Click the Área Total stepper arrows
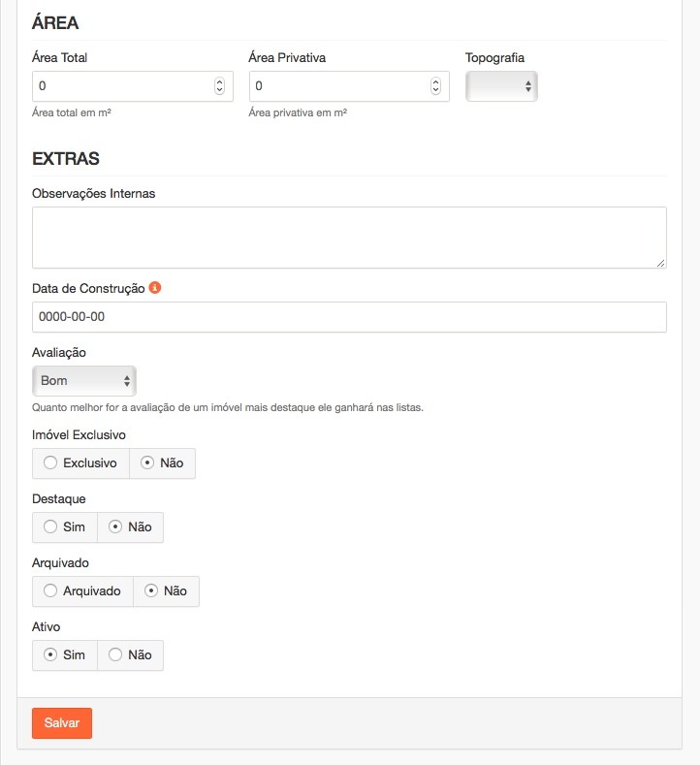 [219, 86]
